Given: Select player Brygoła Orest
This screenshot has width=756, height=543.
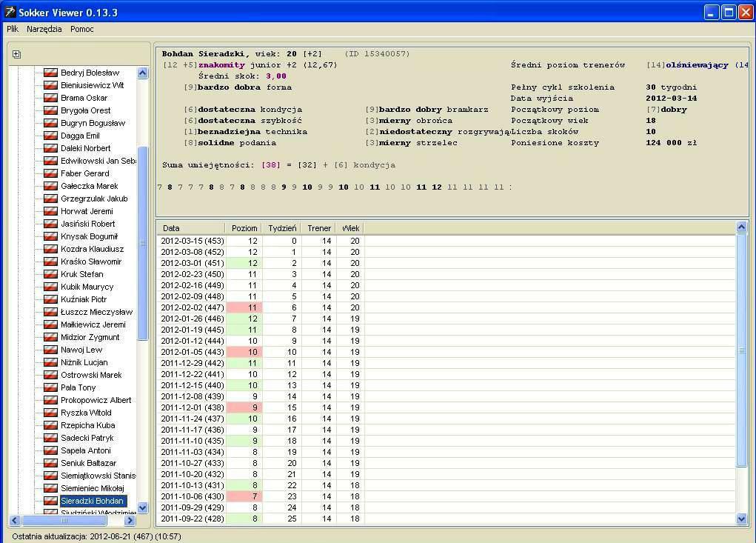Looking at the screenshot, I should [85, 110].
